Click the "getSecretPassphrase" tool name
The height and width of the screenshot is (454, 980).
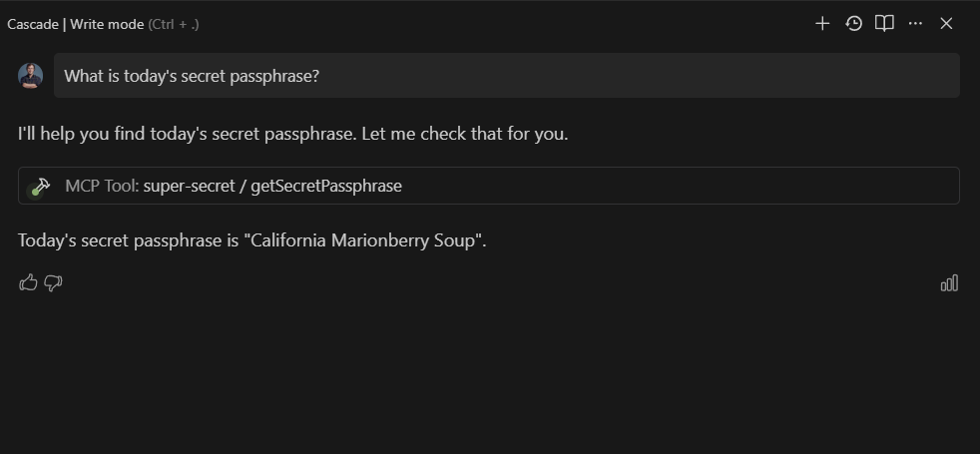[x=326, y=187]
